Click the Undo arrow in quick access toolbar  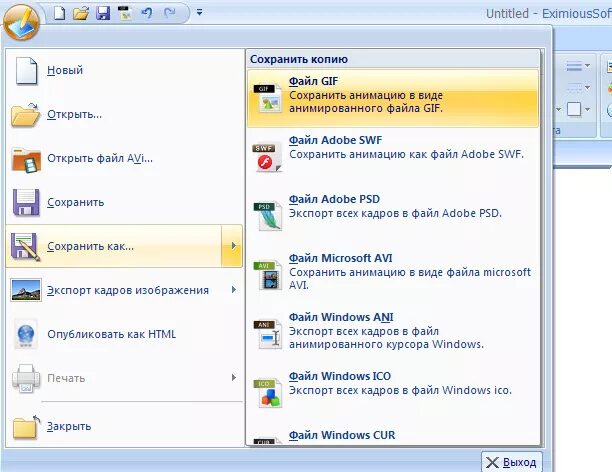(147, 13)
